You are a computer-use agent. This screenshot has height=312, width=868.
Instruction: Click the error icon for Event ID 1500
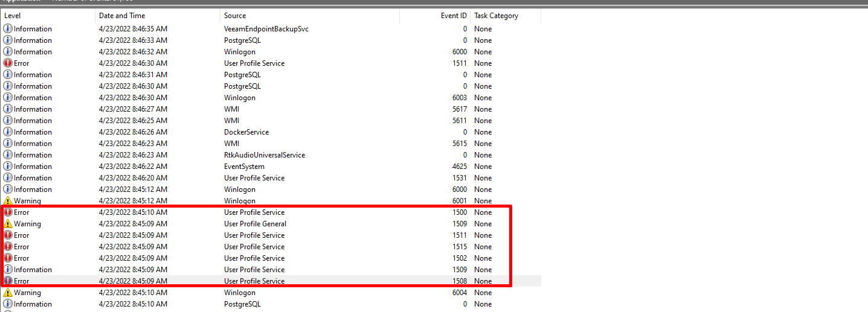[x=8, y=212]
